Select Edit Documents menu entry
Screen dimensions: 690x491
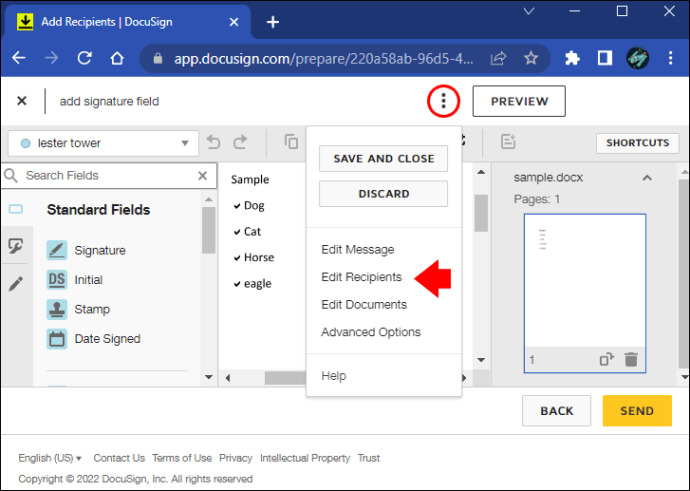click(364, 304)
